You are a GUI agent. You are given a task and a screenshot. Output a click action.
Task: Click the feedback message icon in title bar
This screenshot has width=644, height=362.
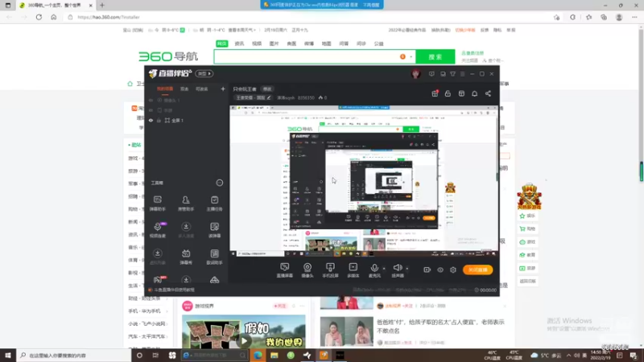[x=431, y=74]
